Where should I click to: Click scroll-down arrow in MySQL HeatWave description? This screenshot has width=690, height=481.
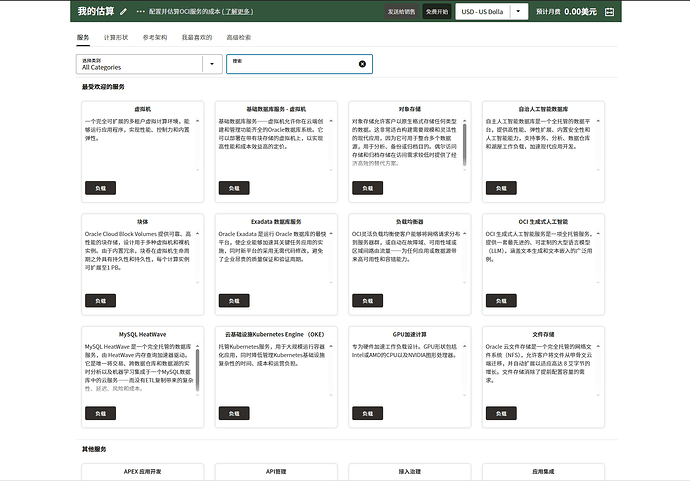[x=198, y=395]
